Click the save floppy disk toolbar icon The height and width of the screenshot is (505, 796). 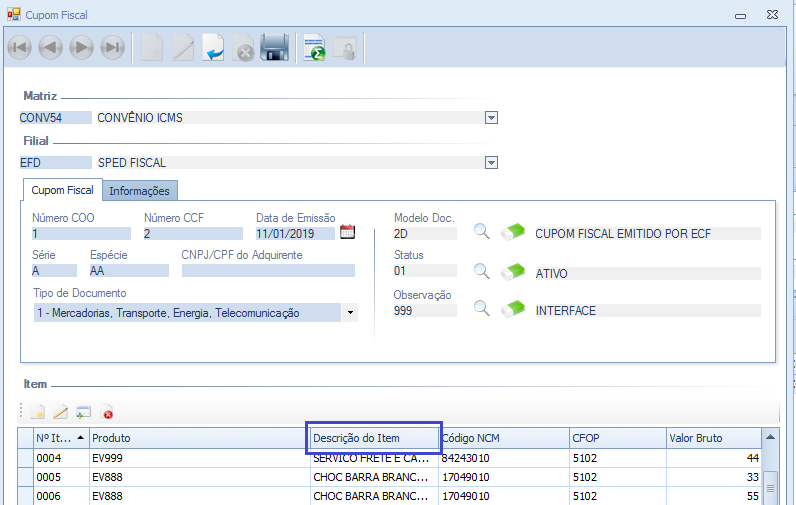pos(274,47)
